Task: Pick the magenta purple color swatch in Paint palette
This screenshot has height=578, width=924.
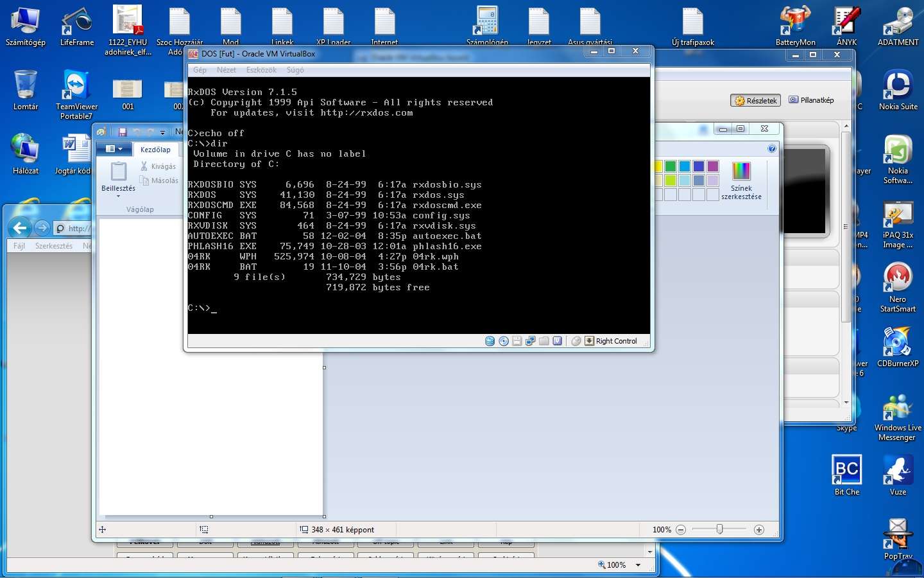Action: point(713,166)
